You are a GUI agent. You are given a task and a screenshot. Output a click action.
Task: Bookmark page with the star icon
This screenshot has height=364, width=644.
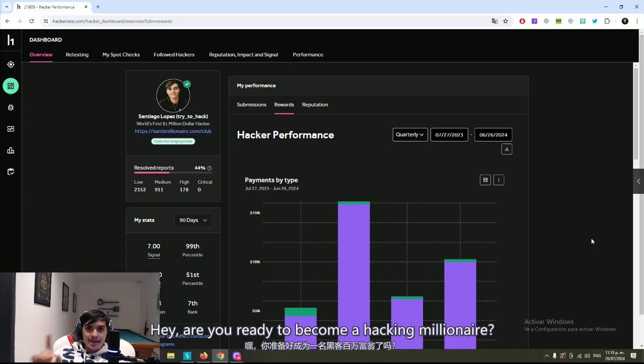506,21
